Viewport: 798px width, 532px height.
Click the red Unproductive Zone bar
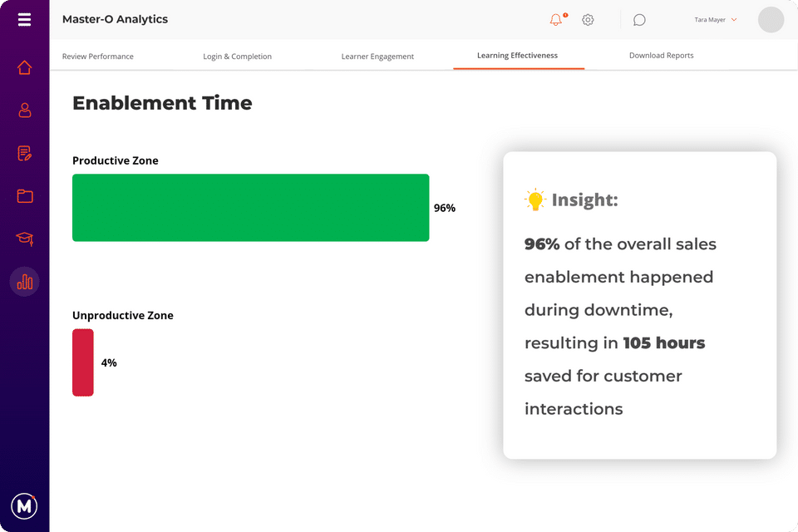pyautogui.click(x=83, y=362)
